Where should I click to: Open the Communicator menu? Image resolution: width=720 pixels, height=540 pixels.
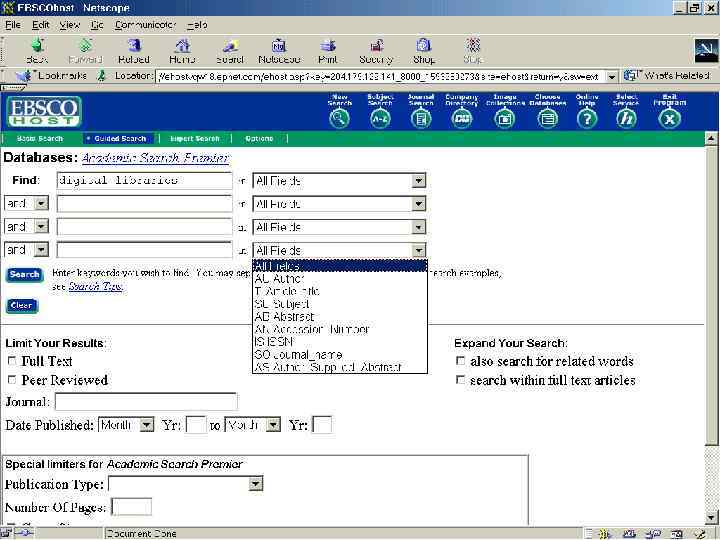pos(145,25)
